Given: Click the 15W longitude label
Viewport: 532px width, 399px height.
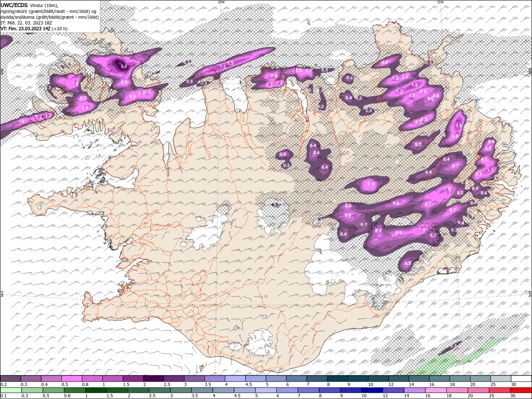Looking at the screenshot, I should pos(440,2).
